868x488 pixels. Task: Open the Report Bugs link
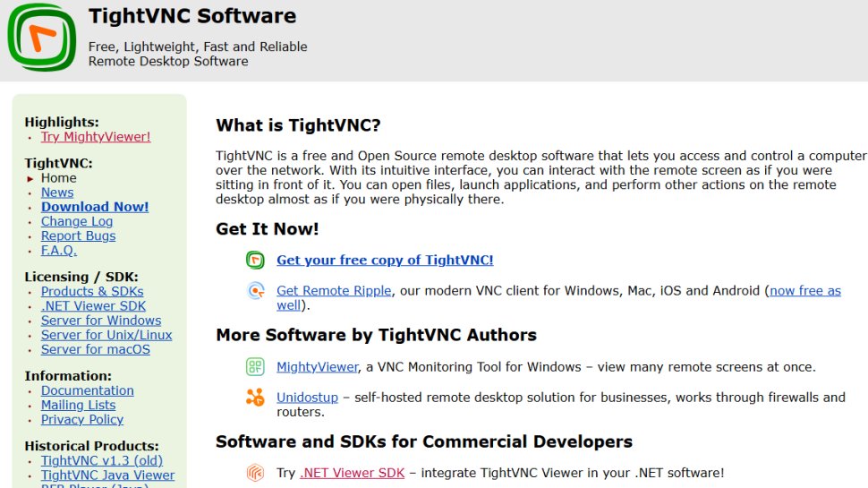click(x=78, y=235)
